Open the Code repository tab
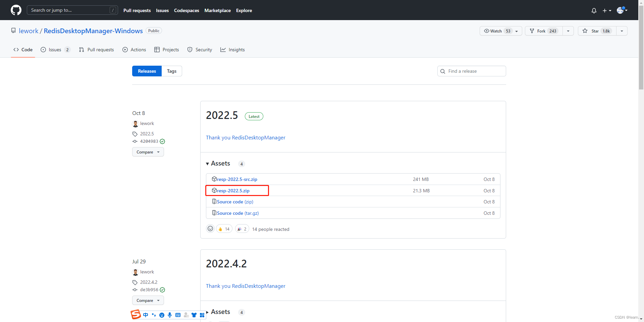644x322 pixels. click(x=23, y=50)
